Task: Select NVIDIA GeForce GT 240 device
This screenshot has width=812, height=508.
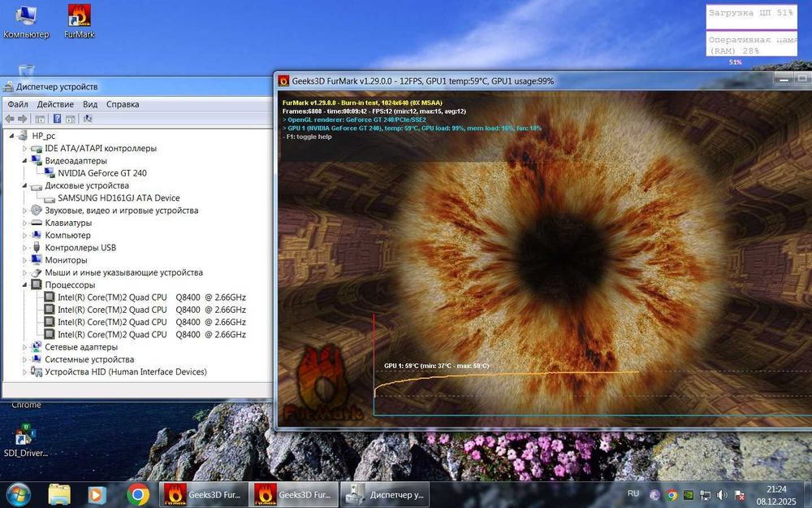Action: pos(102,173)
